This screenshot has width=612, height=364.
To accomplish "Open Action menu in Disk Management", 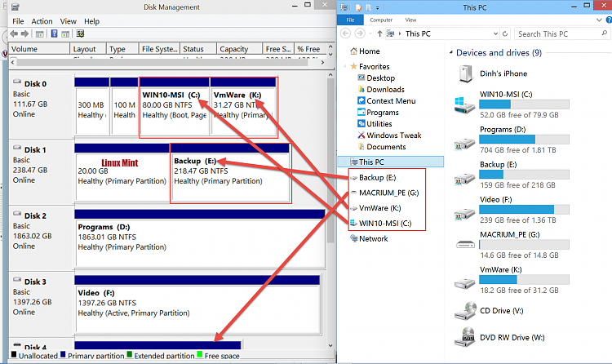I will pos(42,21).
